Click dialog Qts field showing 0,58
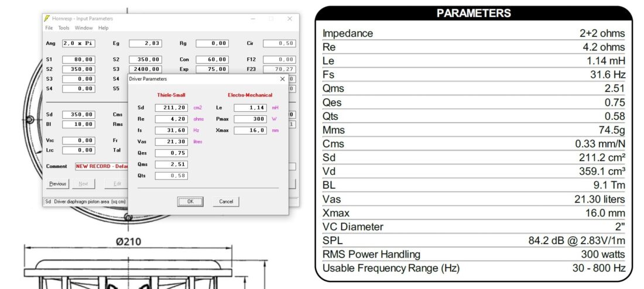 [172, 176]
